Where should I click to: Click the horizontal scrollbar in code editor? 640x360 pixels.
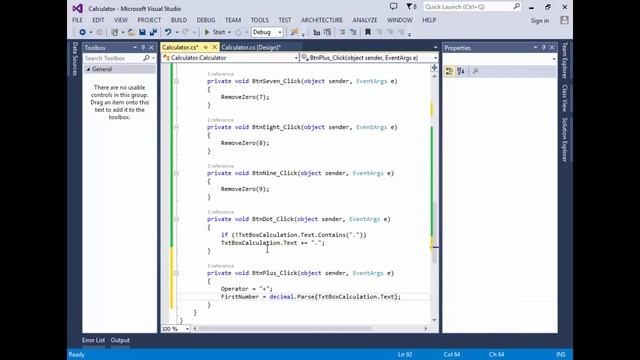[310, 329]
